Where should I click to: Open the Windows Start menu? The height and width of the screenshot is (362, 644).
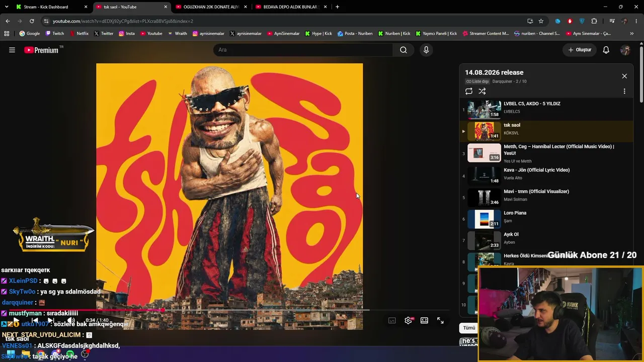coord(11,354)
